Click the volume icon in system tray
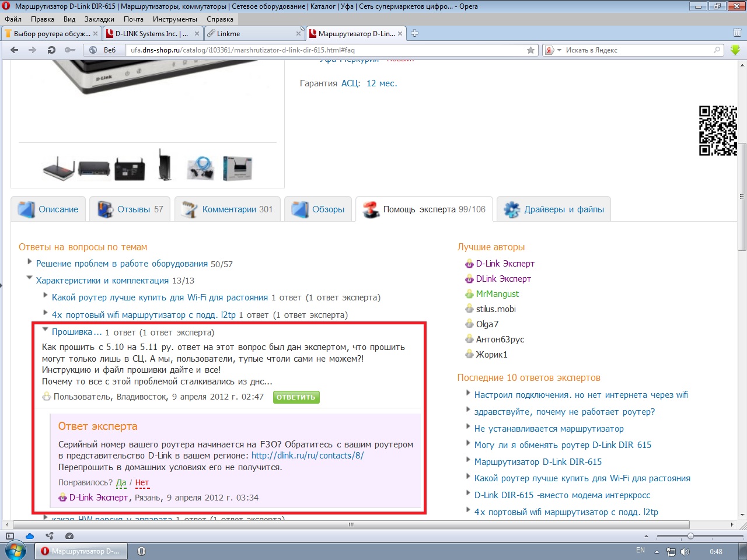747x560 pixels. pyautogui.click(x=685, y=551)
